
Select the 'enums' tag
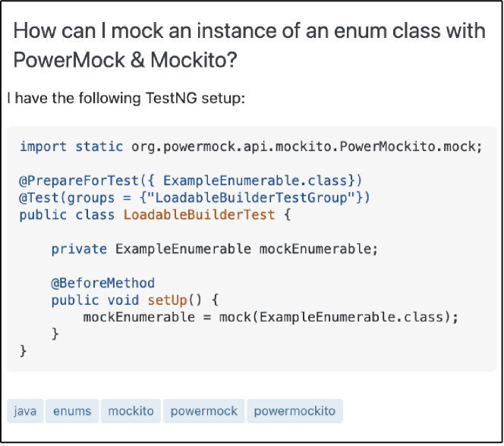pos(72,411)
